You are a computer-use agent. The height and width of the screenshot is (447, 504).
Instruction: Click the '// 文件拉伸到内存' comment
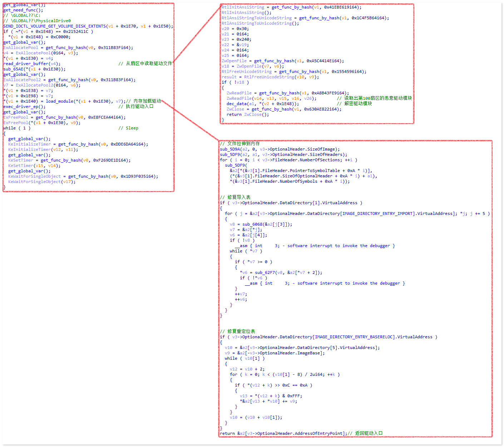tap(240, 143)
